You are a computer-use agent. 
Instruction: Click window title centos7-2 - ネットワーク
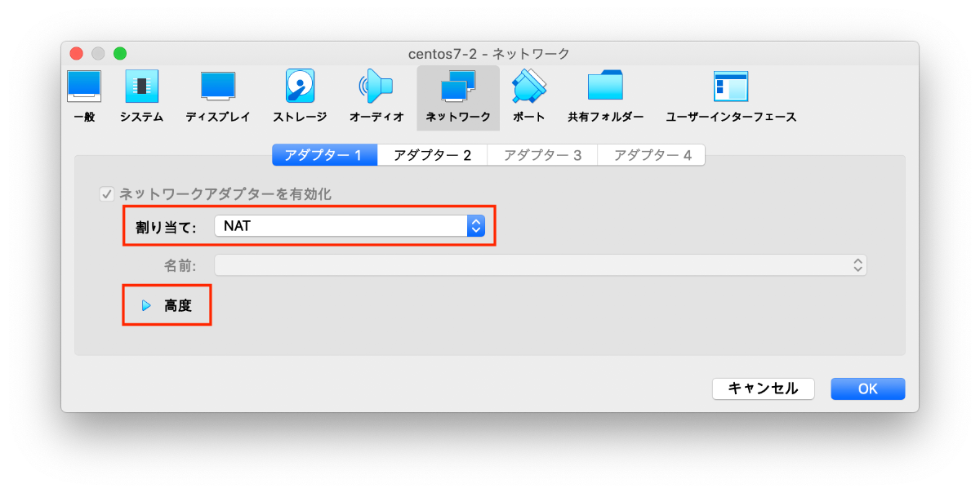click(489, 53)
